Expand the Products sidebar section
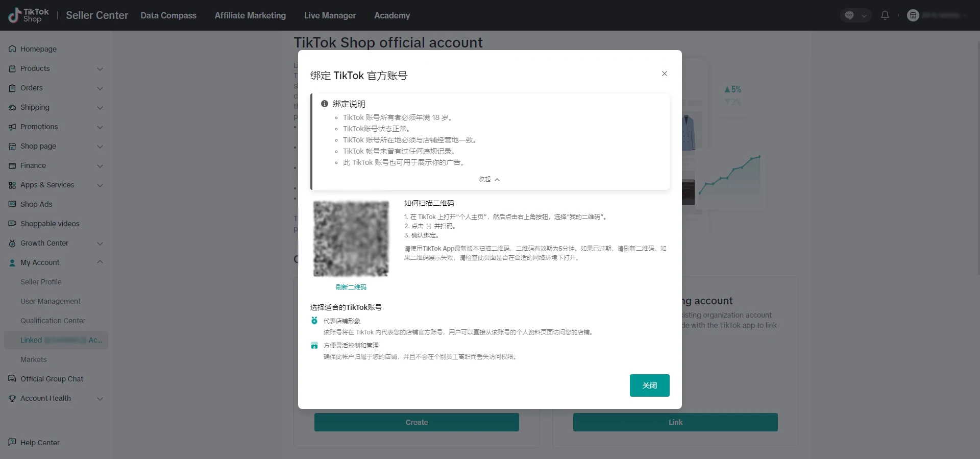 (100, 69)
